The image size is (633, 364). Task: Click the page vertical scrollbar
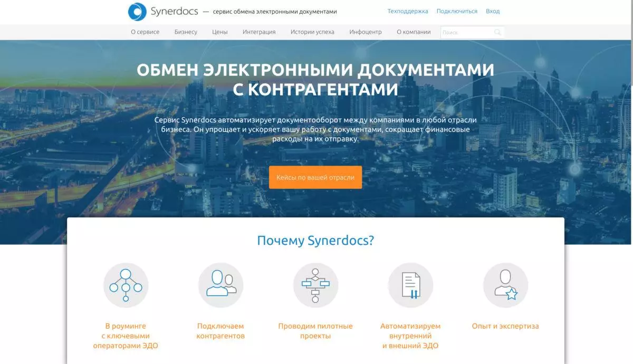coord(631,42)
